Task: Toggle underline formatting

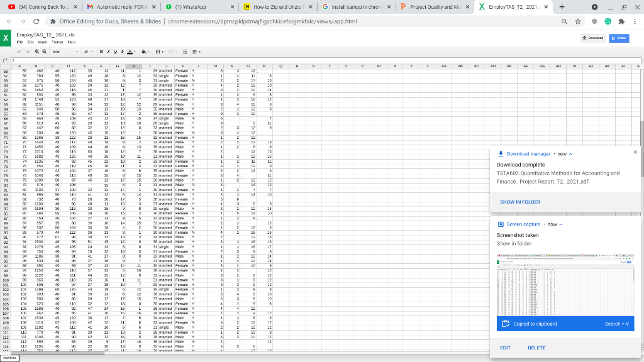Action: tap(116, 52)
